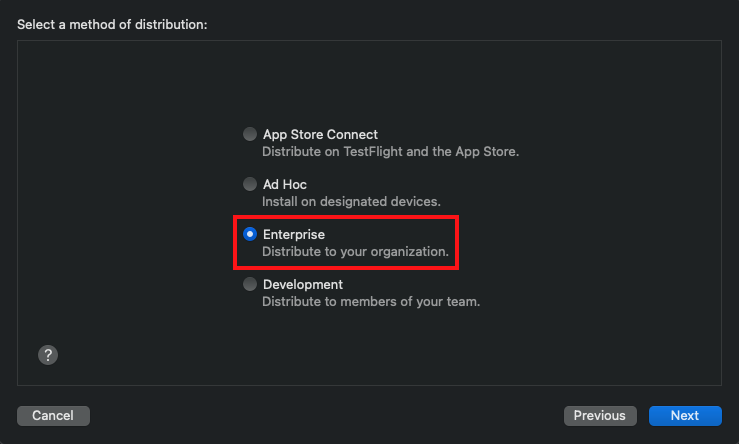Click the "Development" option label
The height and width of the screenshot is (444, 739).
303,284
